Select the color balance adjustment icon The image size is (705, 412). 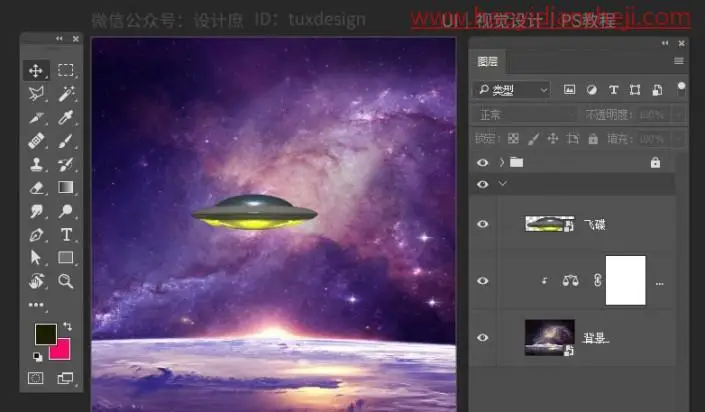click(571, 281)
